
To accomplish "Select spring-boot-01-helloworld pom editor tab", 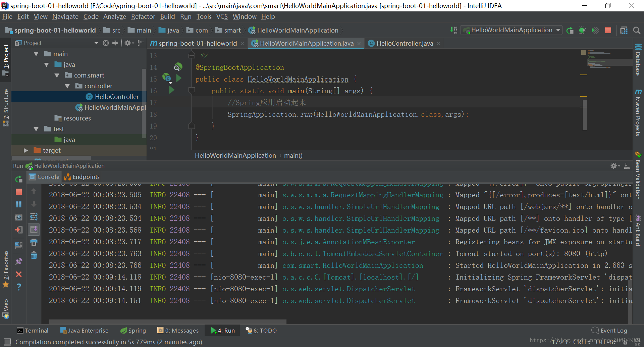I will pyautogui.click(x=198, y=43).
